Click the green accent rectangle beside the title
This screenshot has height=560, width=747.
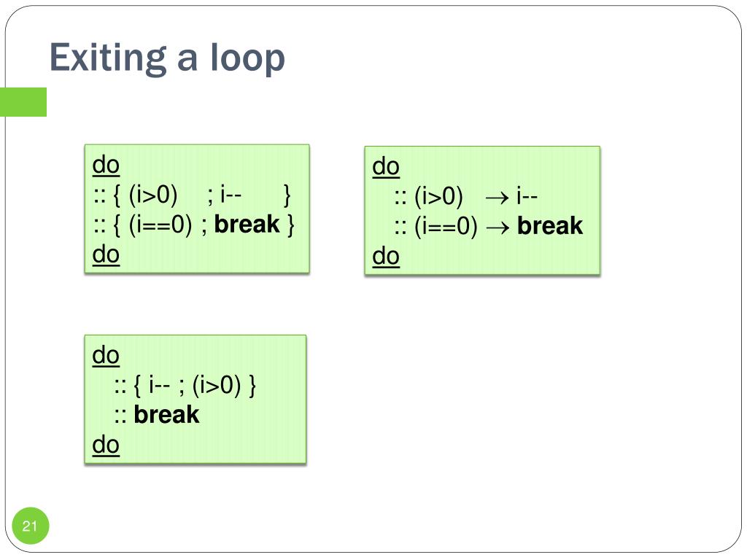(x=23, y=102)
